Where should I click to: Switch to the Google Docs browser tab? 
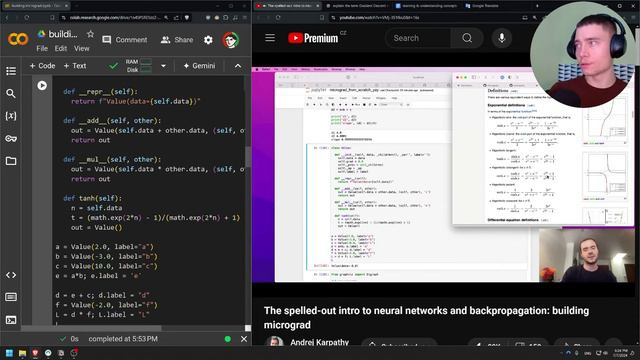click(427, 6)
